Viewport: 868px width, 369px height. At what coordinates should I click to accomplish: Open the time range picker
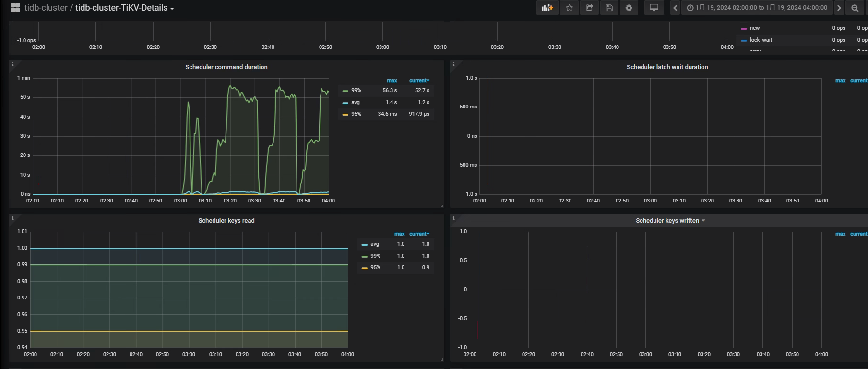(x=757, y=8)
